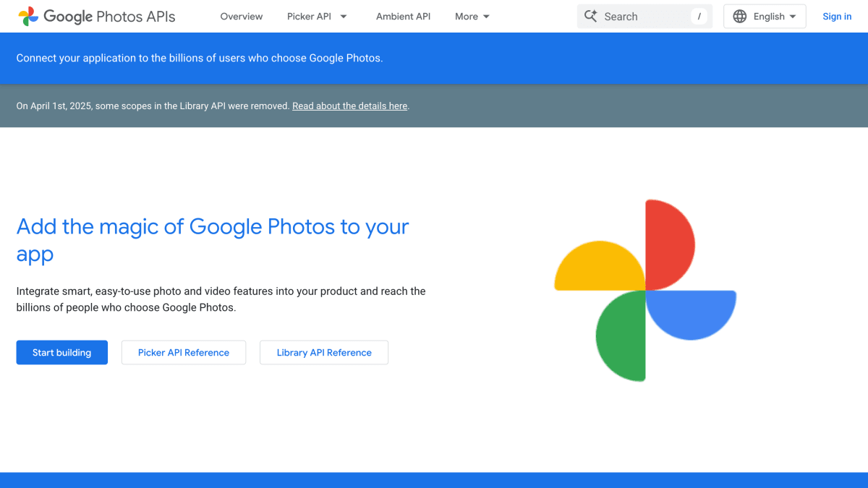The height and width of the screenshot is (488, 868).
Task: Open the Library API Reference button
Action: [x=324, y=352]
